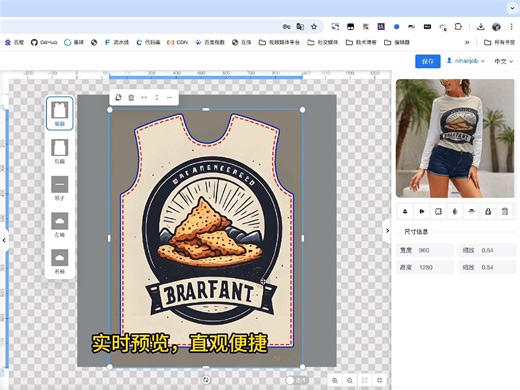Show more bookmarks with the » chevron
The height and width of the screenshot is (390, 520).
[467, 42]
